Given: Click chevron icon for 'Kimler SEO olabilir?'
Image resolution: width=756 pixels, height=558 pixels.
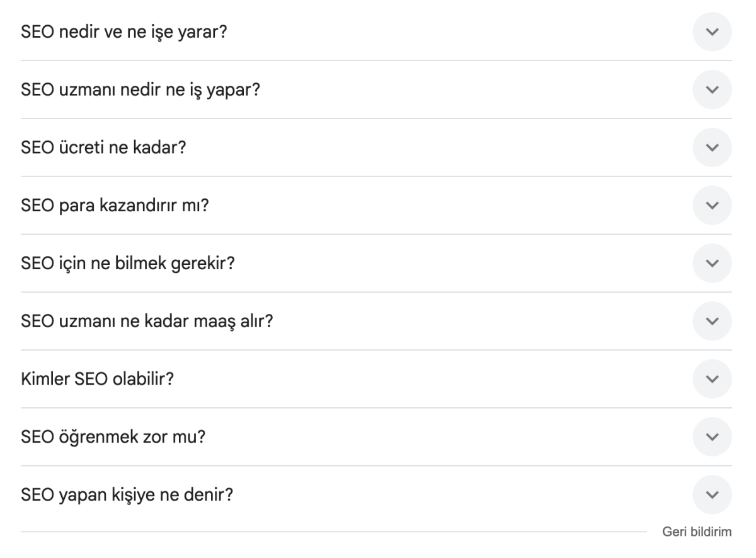Looking at the screenshot, I should click(713, 380).
